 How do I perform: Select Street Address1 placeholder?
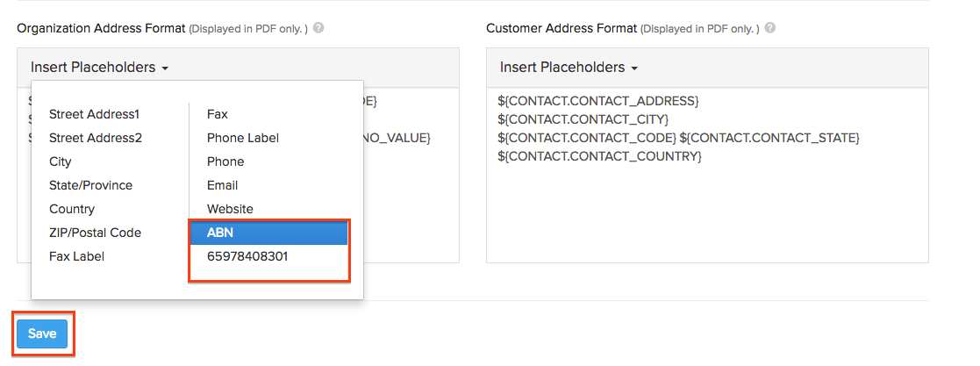point(94,114)
